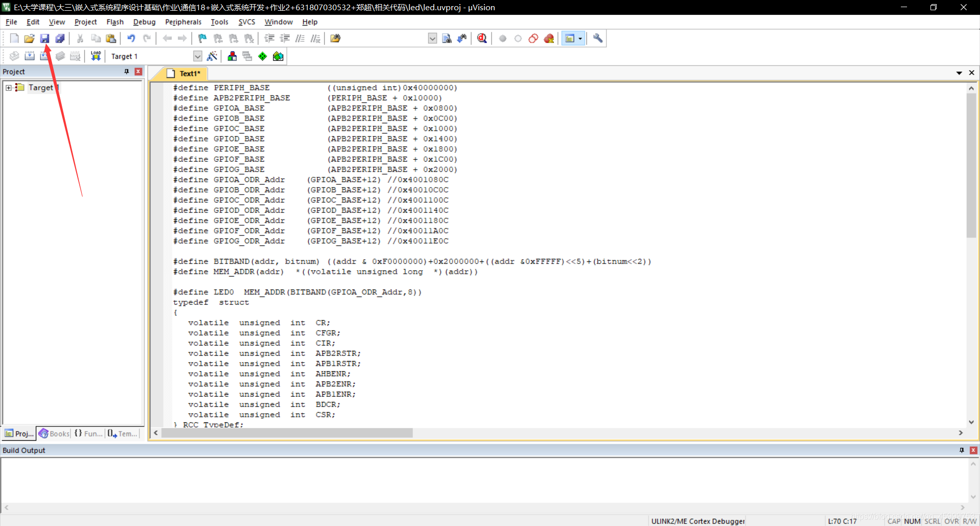Open the Target 1 selection dropdown
Image resolution: width=980 pixels, height=526 pixels.
198,56
